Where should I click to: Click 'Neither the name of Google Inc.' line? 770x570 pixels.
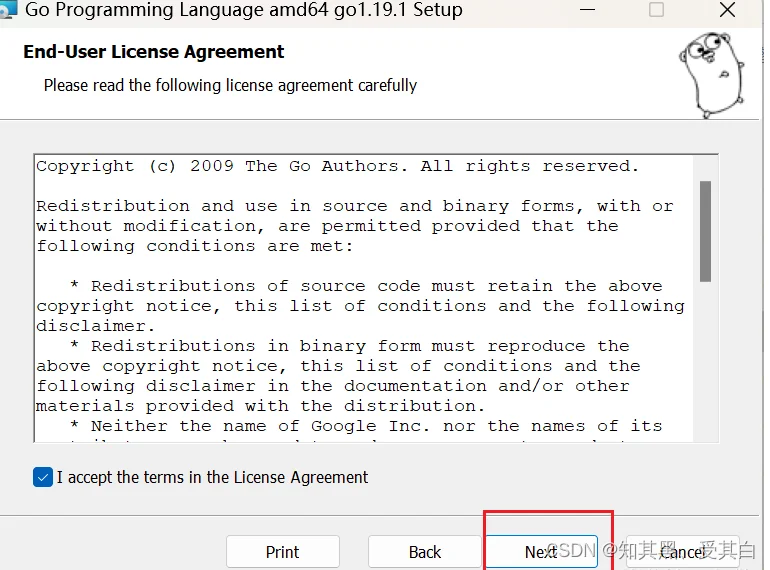pyautogui.click(x=366, y=426)
